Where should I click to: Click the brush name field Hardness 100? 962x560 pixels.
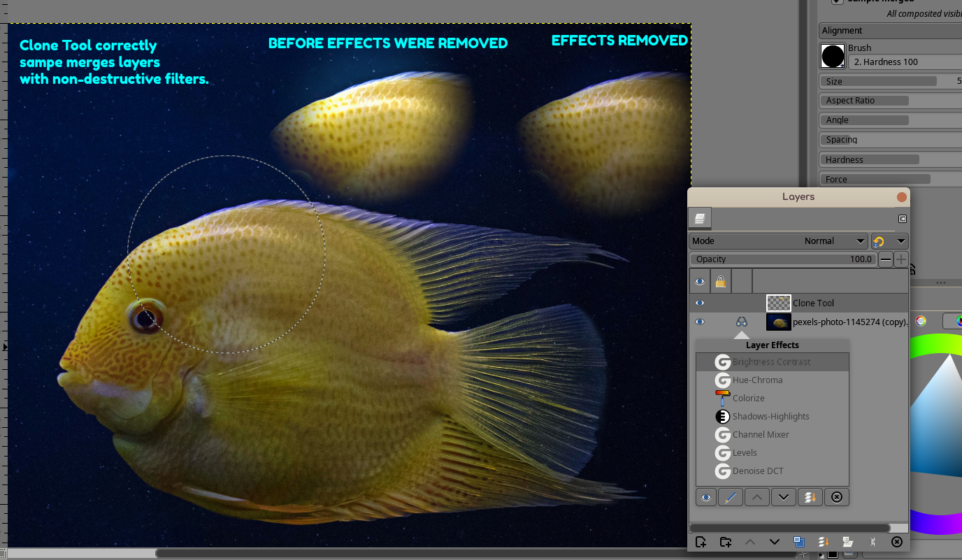click(905, 62)
